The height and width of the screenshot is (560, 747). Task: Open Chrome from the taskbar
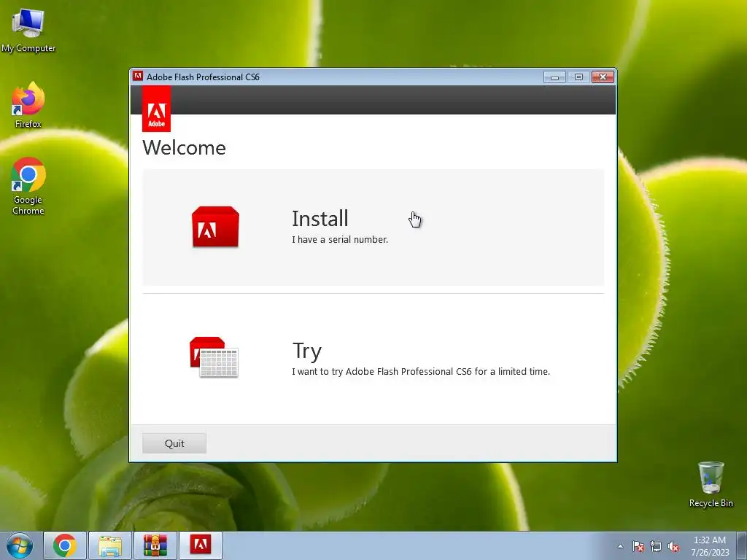click(65, 545)
